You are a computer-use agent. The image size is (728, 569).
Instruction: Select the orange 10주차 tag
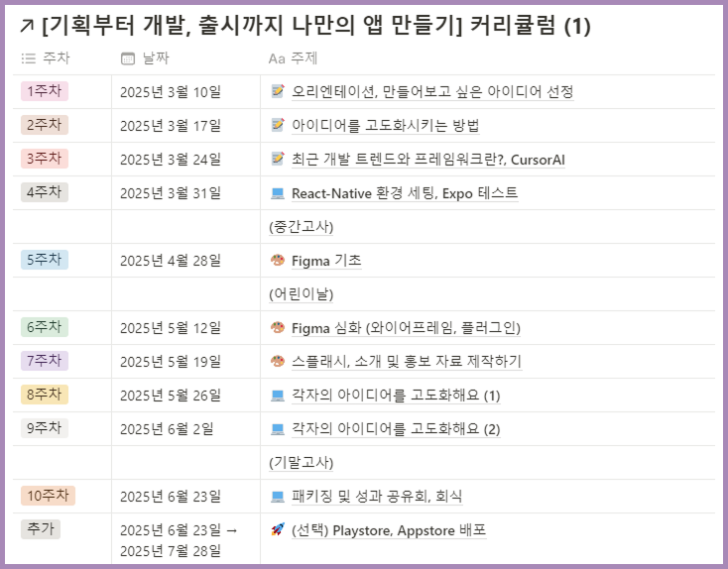[x=48, y=496]
